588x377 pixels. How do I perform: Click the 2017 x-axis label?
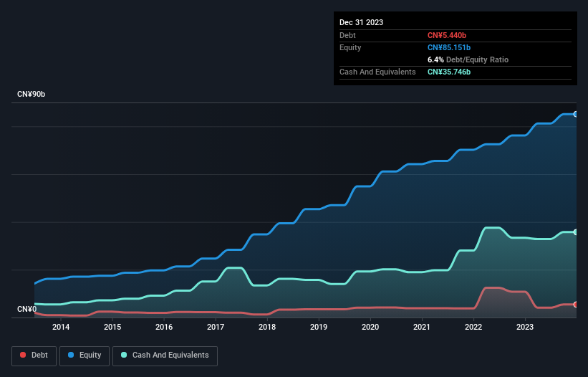coord(216,327)
